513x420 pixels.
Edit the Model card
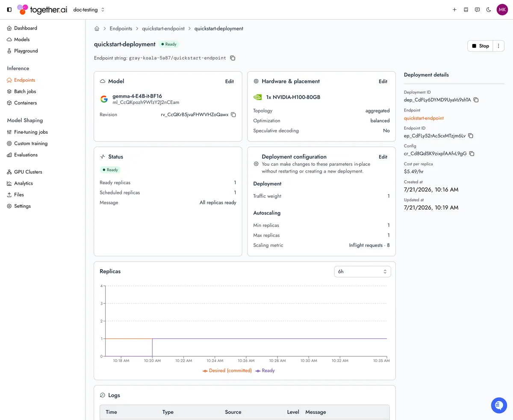pyautogui.click(x=230, y=81)
